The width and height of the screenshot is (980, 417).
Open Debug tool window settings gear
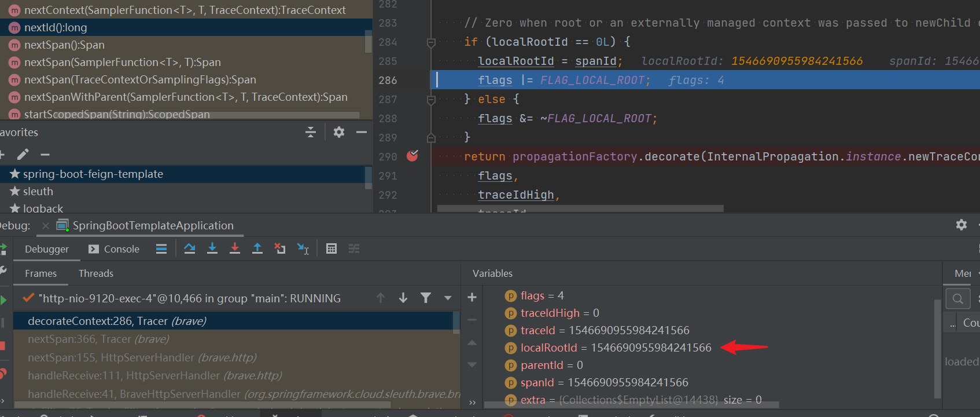click(961, 225)
